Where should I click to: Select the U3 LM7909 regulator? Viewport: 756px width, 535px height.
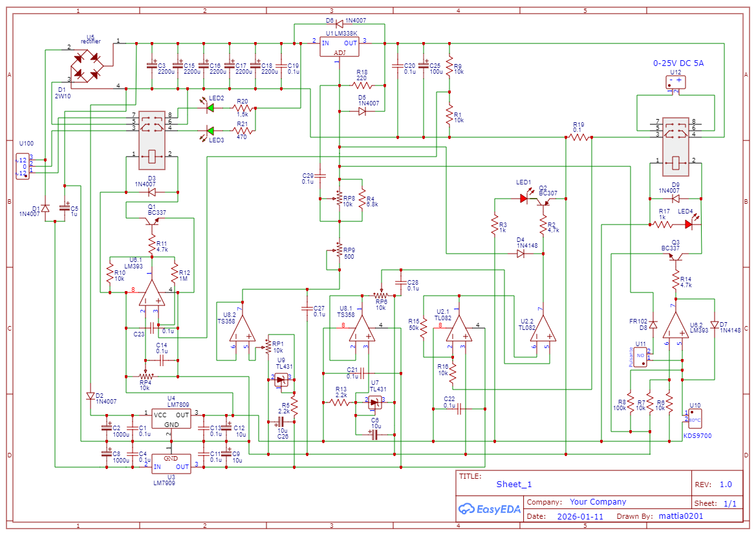tap(171, 462)
